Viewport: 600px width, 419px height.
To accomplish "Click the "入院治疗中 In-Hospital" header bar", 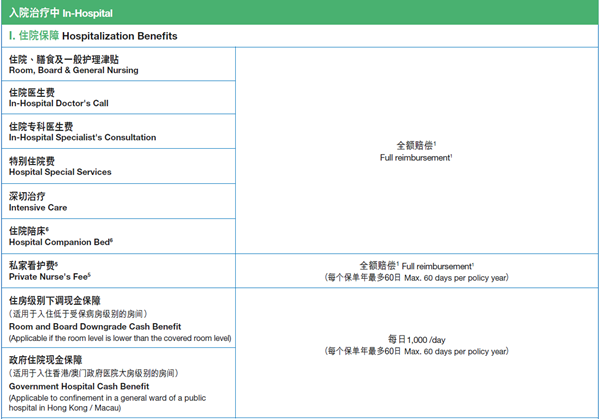I will 60,13.
